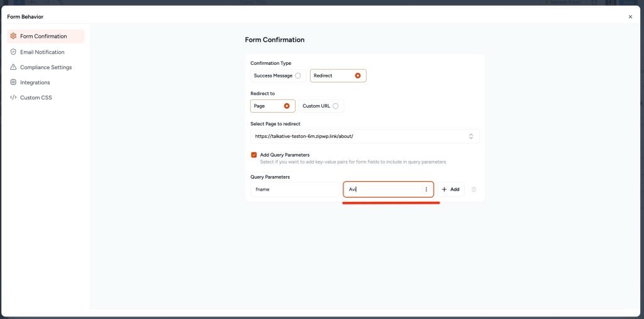The height and width of the screenshot is (319, 644).
Task: Uncheck the Add Query Parameters checkbox
Action: pos(254,155)
